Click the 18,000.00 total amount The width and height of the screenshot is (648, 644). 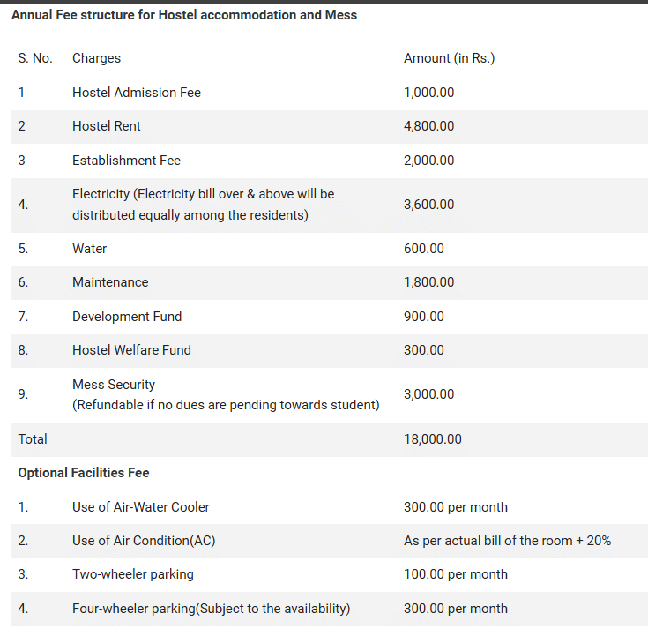432,439
